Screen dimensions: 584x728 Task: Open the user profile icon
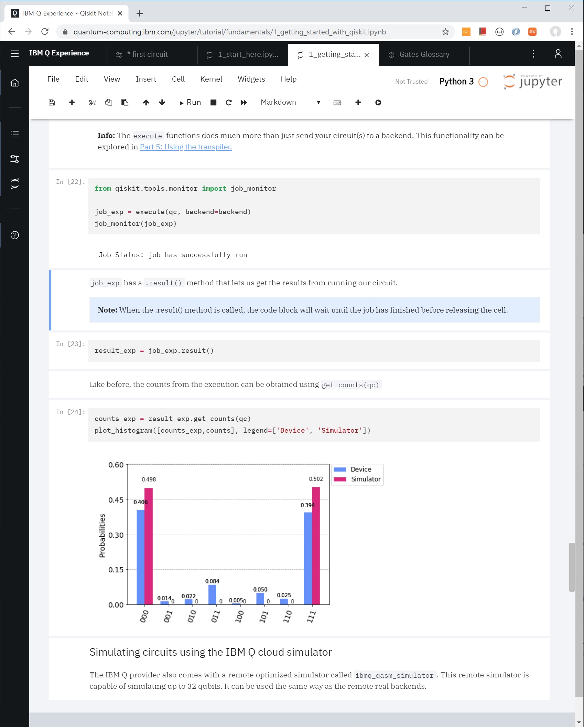pyautogui.click(x=558, y=54)
